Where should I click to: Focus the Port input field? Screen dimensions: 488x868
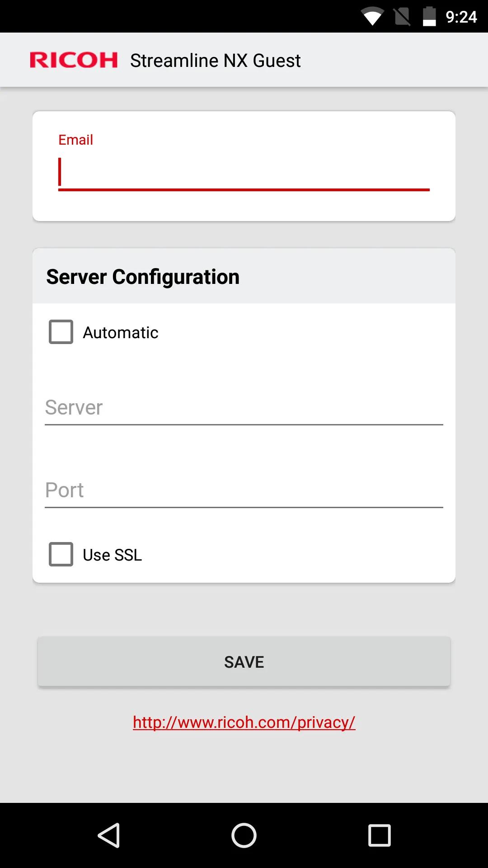(244, 491)
